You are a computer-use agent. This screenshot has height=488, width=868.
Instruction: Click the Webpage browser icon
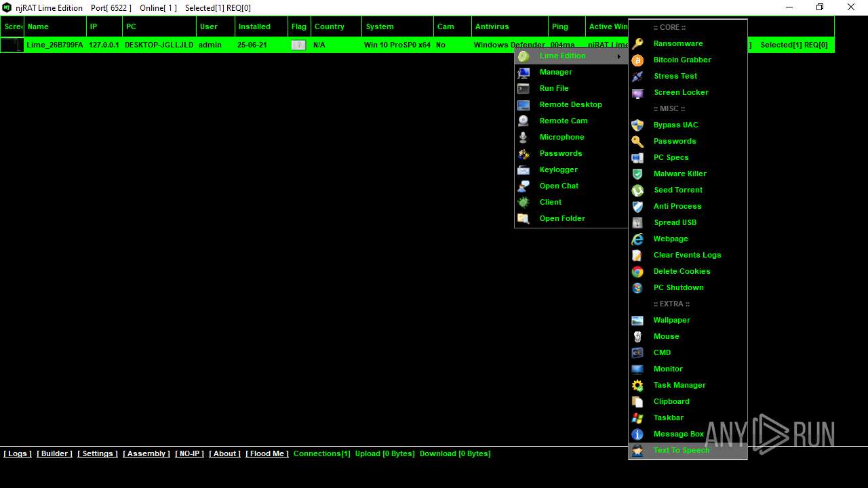(x=637, y=239)
